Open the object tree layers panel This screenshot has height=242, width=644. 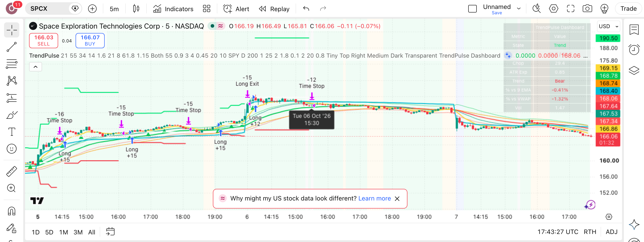point(634,71)
